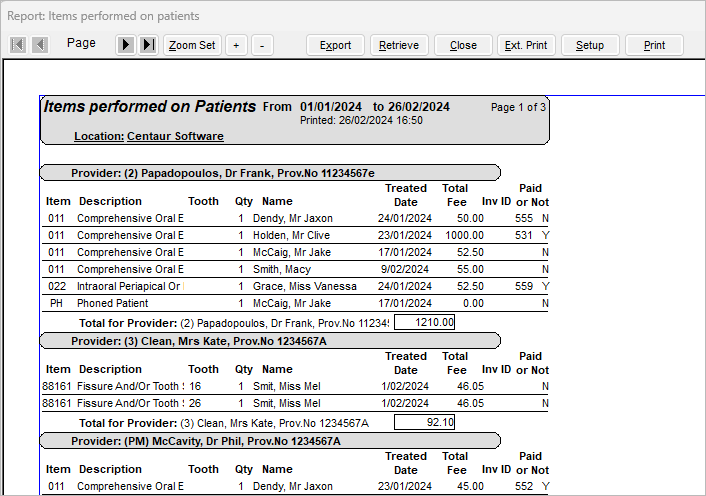Image resolution: width=706 pixels, height=496 pixels.
Task: Click the 45.00 fee for Dendy, Mr Jaxon
Action: coord(470,486)
